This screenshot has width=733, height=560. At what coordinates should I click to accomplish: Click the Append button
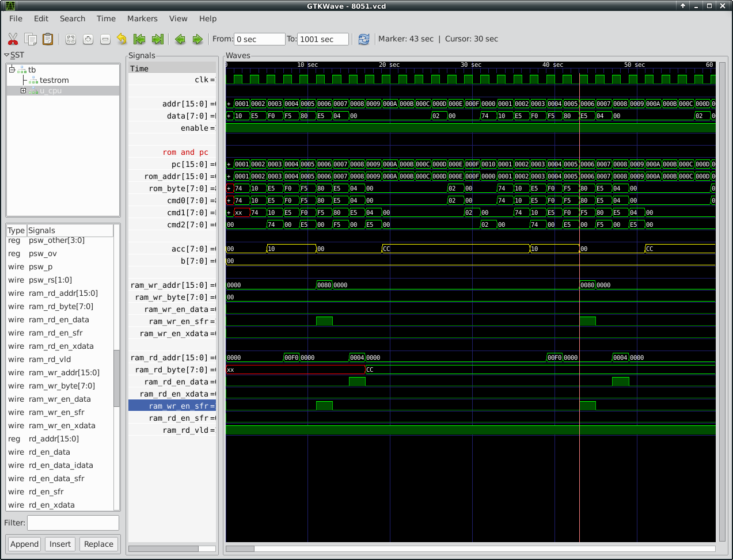[24, 544]
